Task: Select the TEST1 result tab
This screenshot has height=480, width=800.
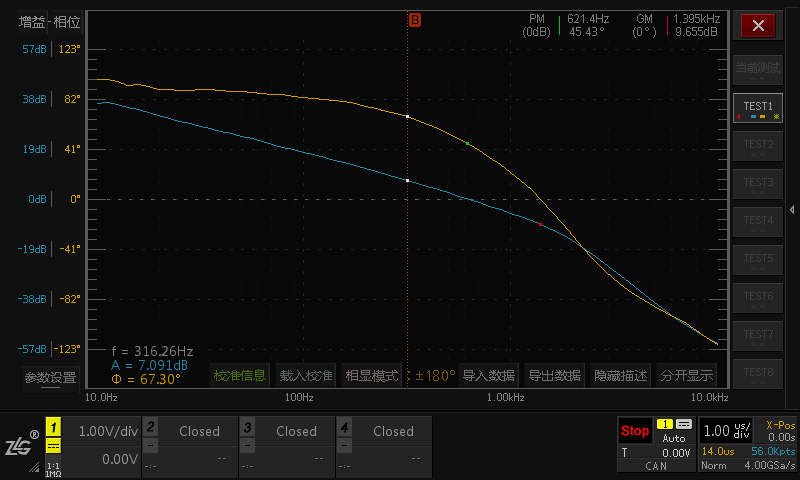Action: (758, 106)
